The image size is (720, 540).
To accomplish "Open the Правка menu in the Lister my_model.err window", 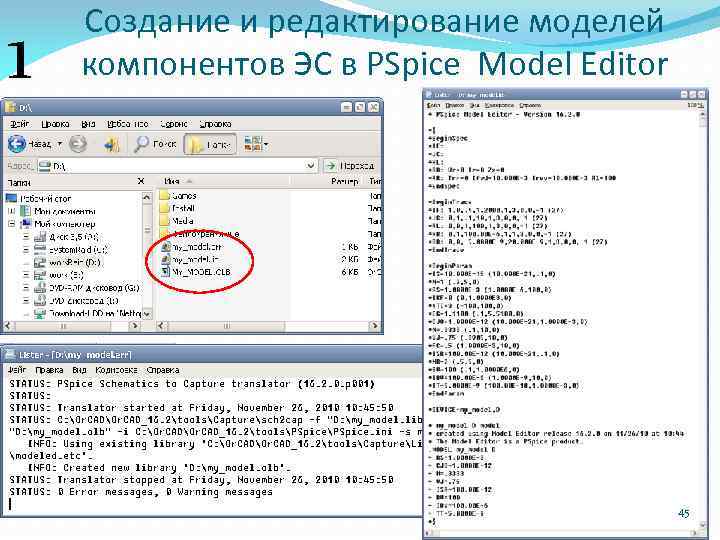I will (49, 370).
